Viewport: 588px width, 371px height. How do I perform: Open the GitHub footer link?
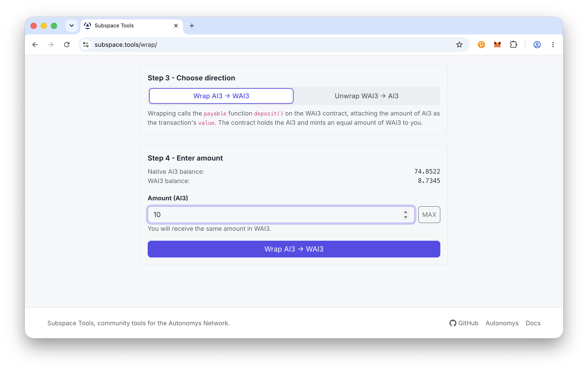(464, 323)
